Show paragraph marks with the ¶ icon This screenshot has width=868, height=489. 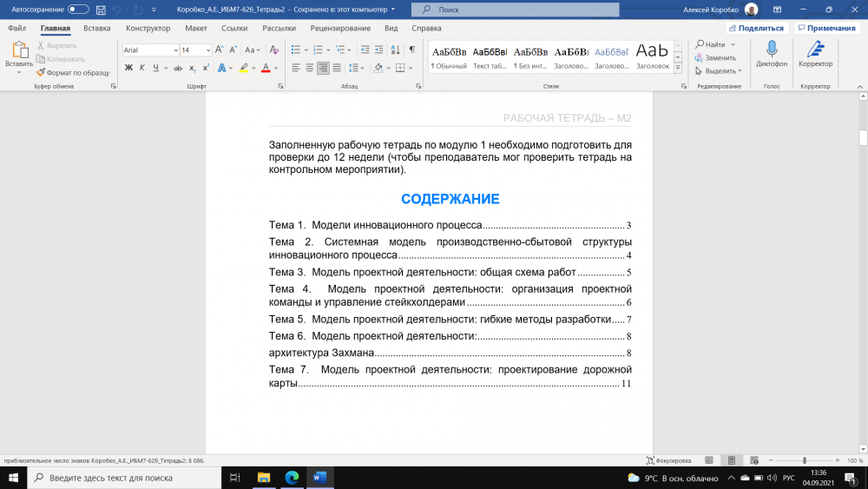(x=411, y=50)
